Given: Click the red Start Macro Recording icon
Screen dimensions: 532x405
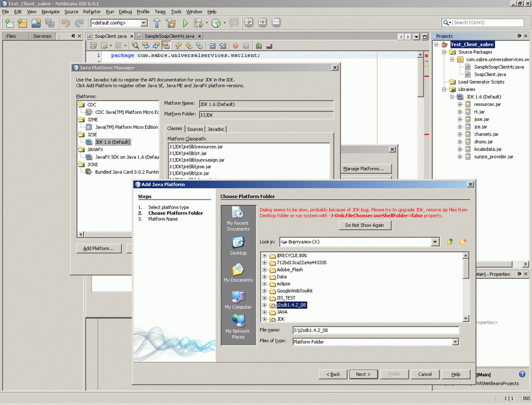Looking at the screenshot, I should [236, 46].
